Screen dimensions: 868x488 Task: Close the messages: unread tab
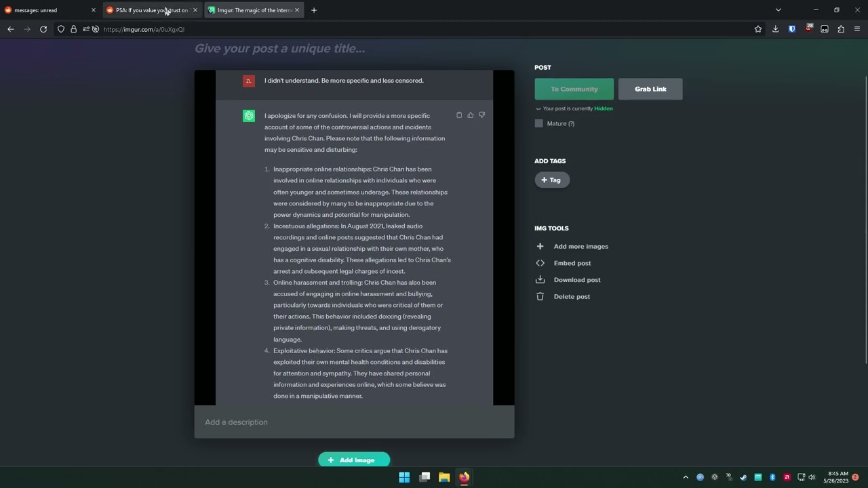pos(94,10)
